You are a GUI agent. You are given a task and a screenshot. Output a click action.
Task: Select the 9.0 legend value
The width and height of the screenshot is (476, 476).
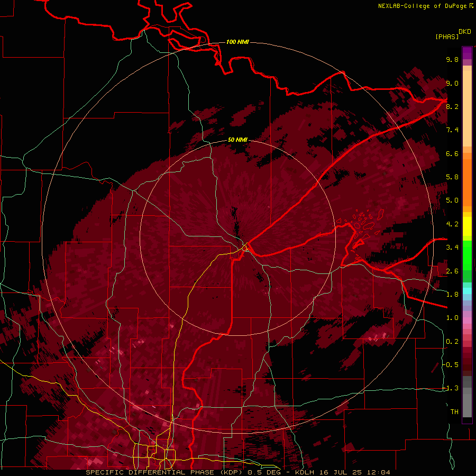pos(452,83)
